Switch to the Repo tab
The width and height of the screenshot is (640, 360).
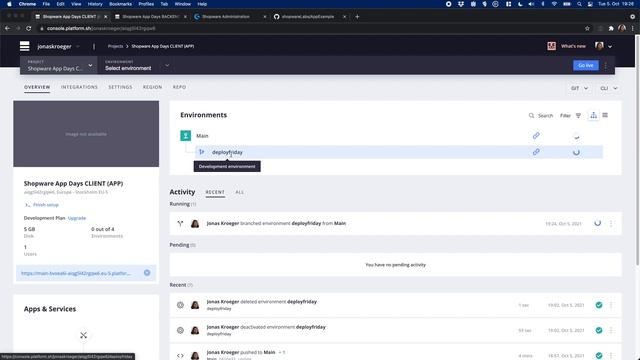tap(179, 87)
